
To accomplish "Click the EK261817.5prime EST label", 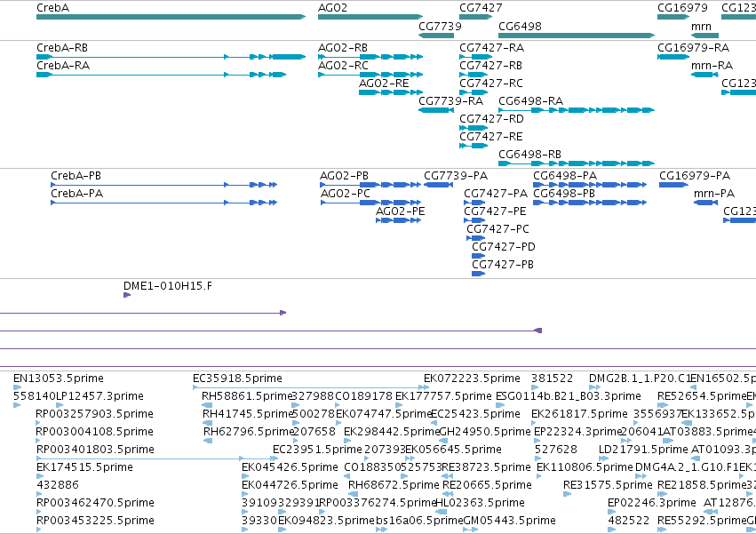I will point(579,414).
